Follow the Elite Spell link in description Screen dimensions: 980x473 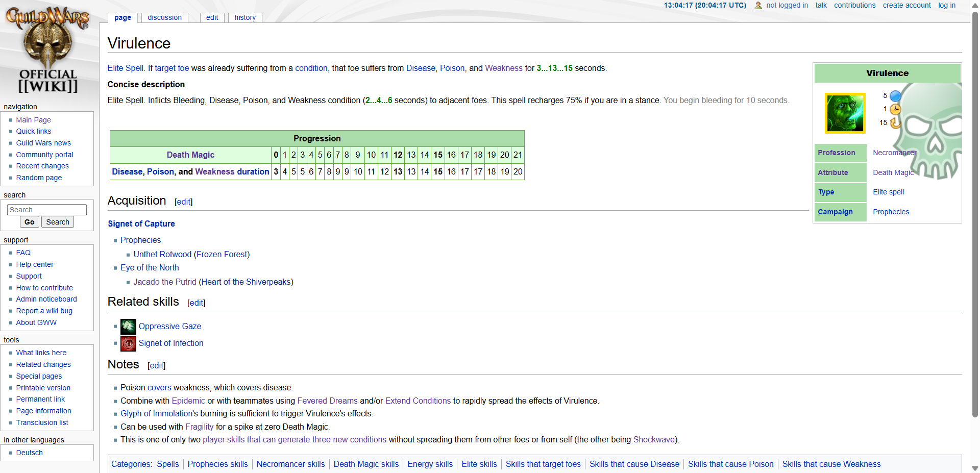(x=126, y=68)
